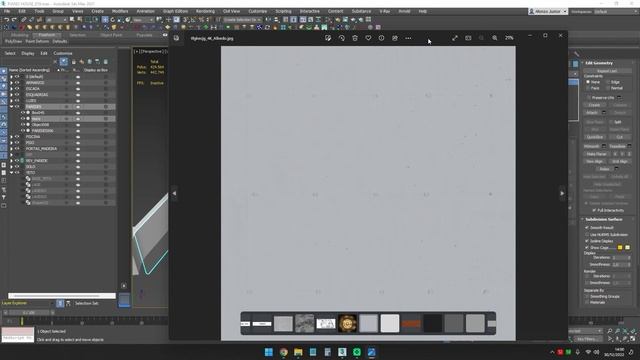Collapse the TETO layer
Screen dimensions: 640x360
pos(11,173)
